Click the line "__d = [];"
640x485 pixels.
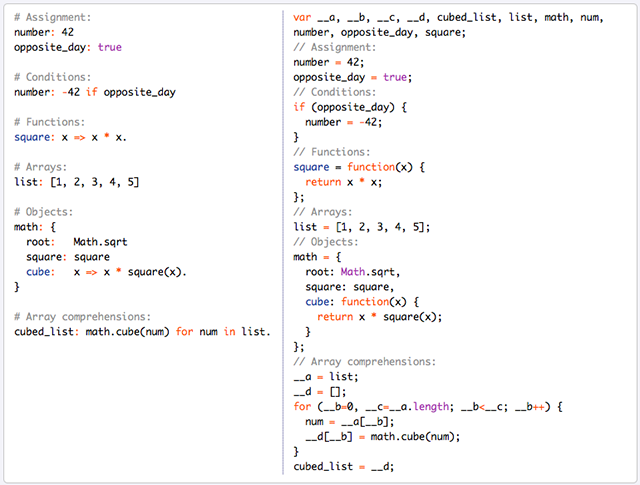click(320, 392)
